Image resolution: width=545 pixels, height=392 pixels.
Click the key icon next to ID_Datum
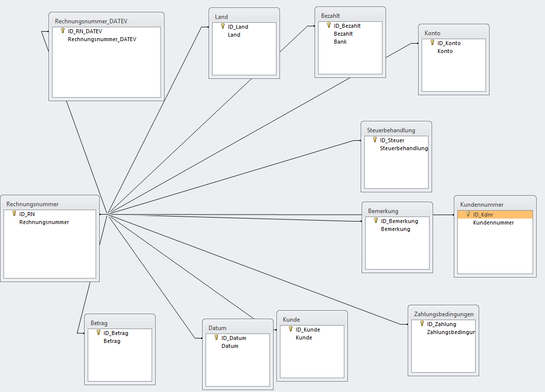[216, 337]
